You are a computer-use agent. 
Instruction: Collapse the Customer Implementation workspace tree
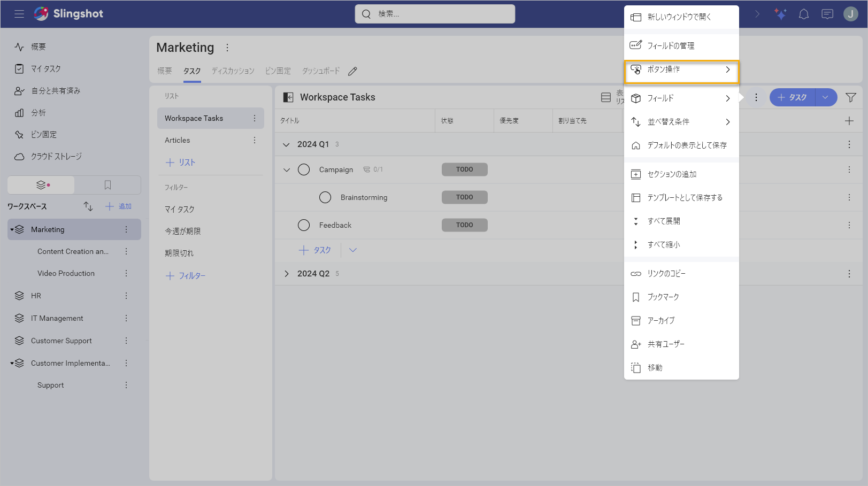[x=12, y=363]
